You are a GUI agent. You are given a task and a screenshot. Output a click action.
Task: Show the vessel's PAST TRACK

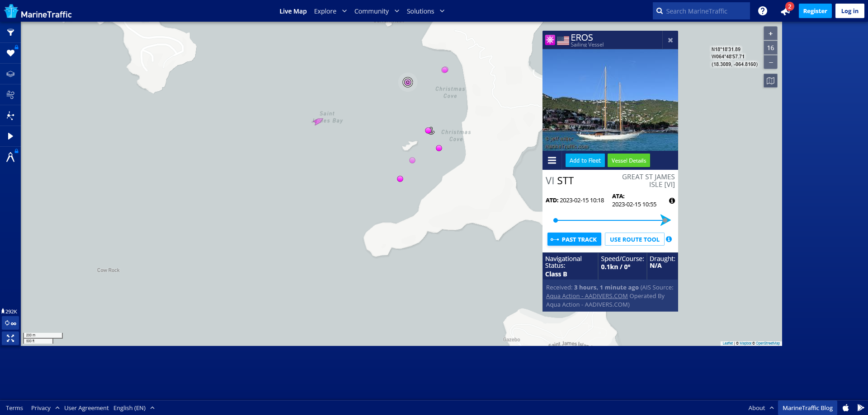click(x=574, y=239)
